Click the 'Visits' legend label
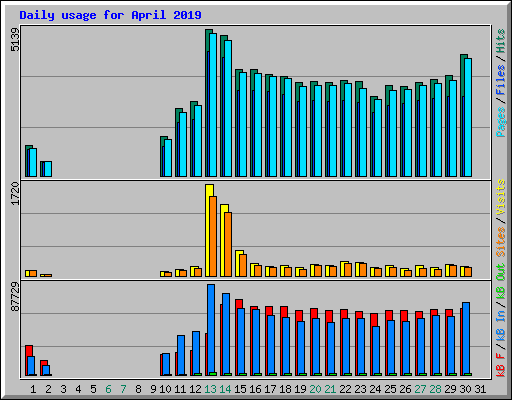 coord(501,197)
